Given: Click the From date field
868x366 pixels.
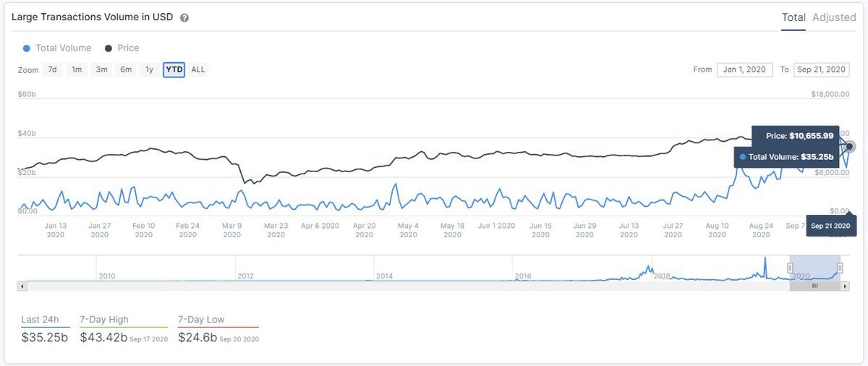Looking at the screenshot, I should [x=744, y=69].
